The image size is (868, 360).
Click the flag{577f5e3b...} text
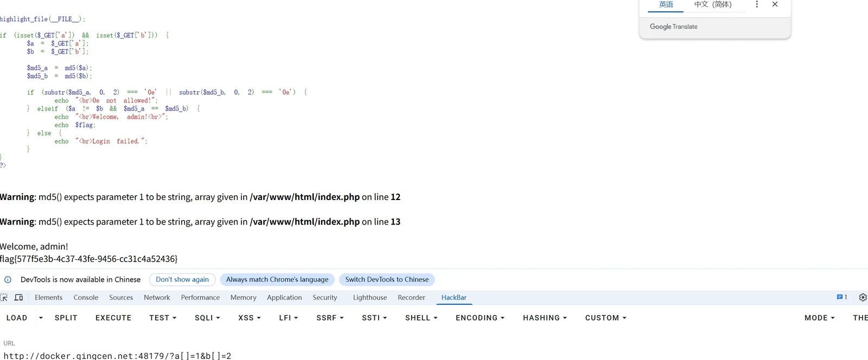89,259
